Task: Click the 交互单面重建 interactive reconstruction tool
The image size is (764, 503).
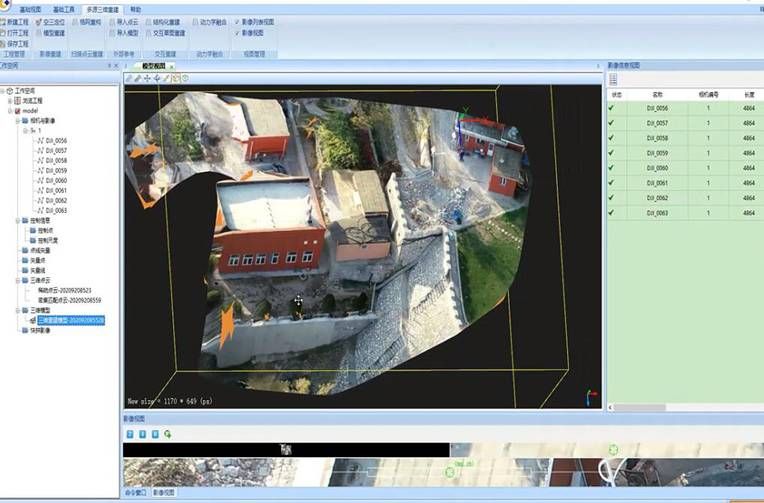Action: click(166, 33)
